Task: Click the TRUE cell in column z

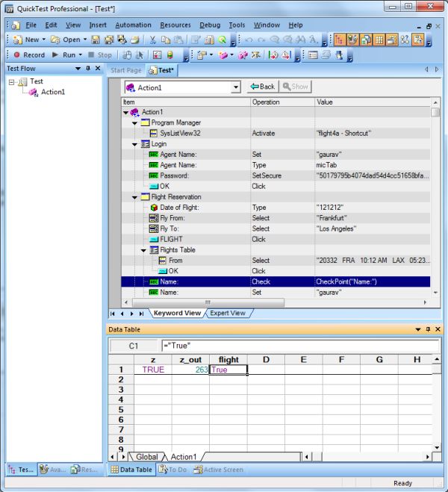Action: (153, 370)
